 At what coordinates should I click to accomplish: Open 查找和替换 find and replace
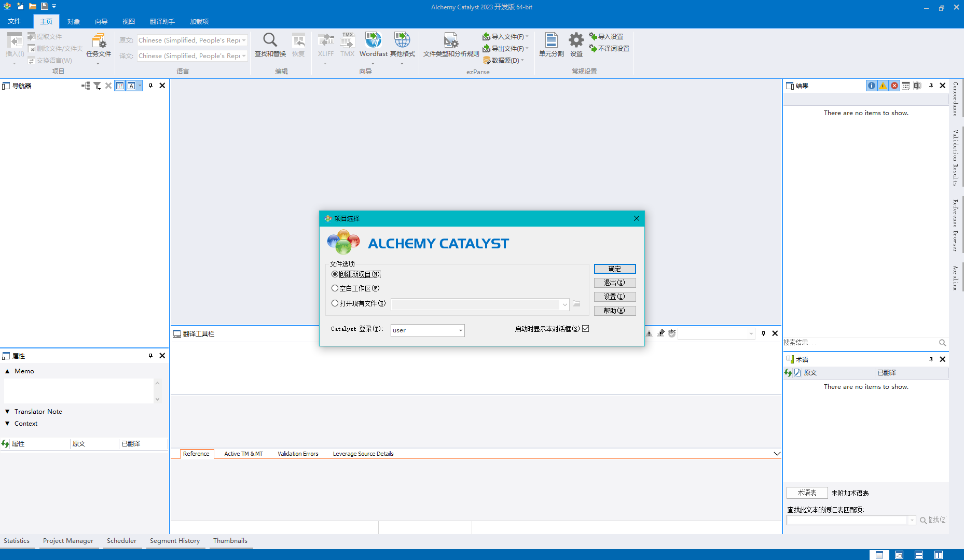pyautogui.click(x=270, y=45)
